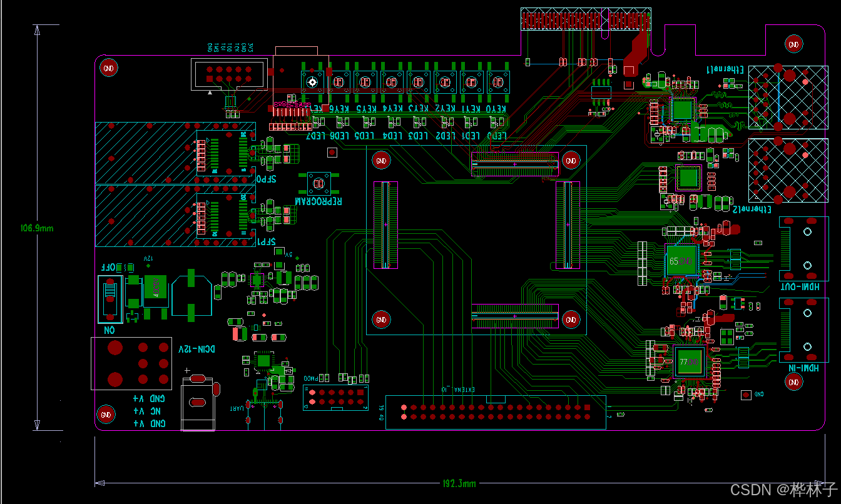Image resolution: width=841 pixels, height=504 pixels.
Task: Select the PMOD pin header footprint
Action: 335,397
